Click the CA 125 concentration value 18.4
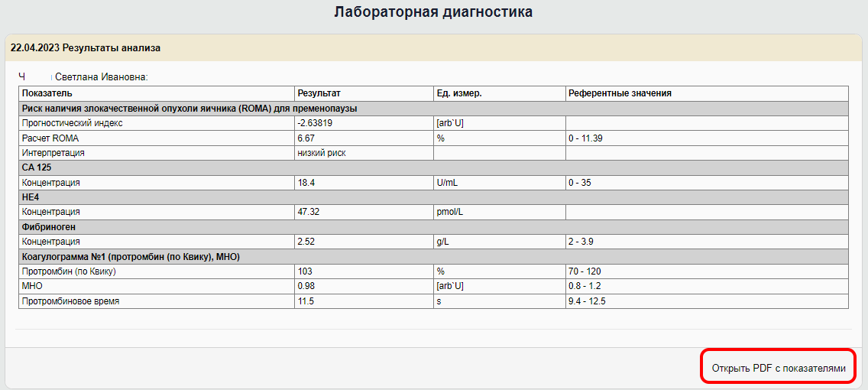The width and height of the screenshot is (868, 390). (x=306, y=183)
